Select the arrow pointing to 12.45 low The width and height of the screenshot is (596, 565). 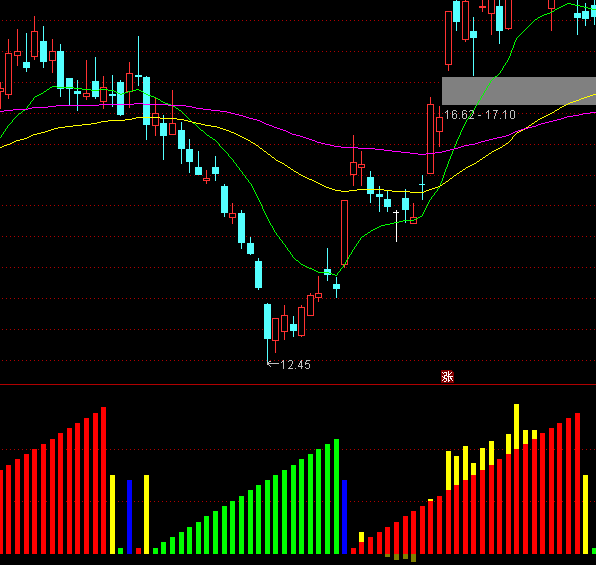pyautogui.click(x=273, y=364)
